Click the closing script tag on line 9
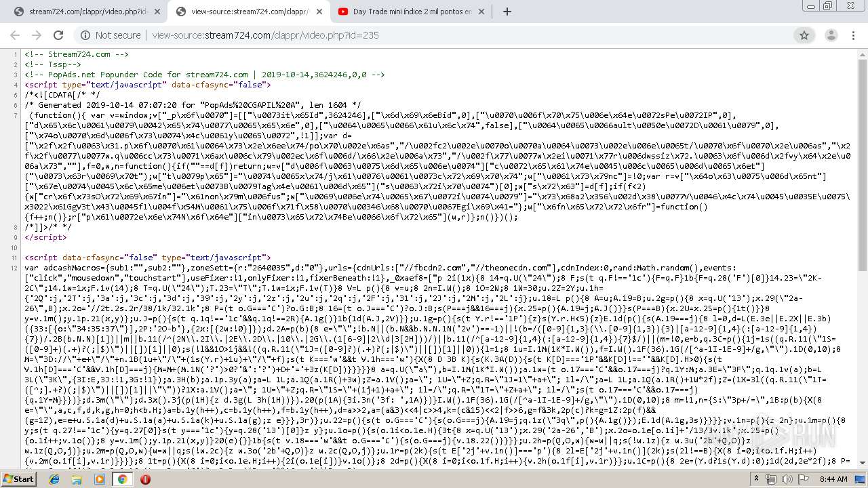Viewport: 868px width, 488px height. [x=45, y=237]
